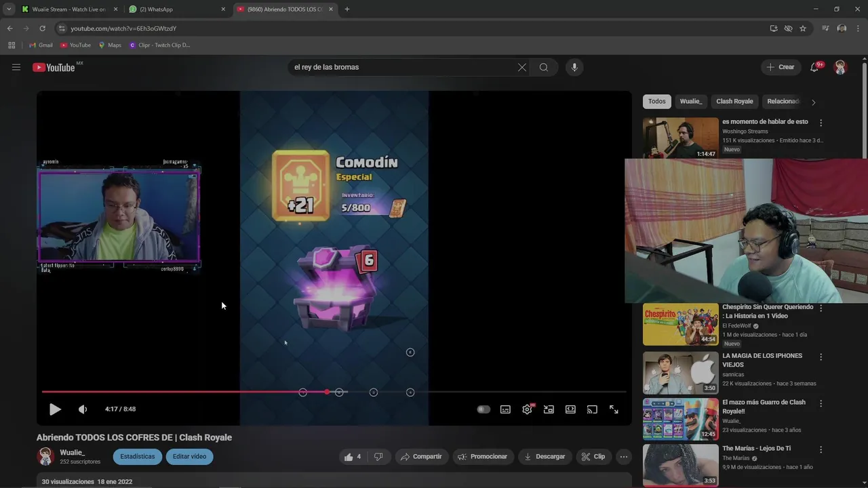
Task: Show more filter chips arrow
Action: 813,102
